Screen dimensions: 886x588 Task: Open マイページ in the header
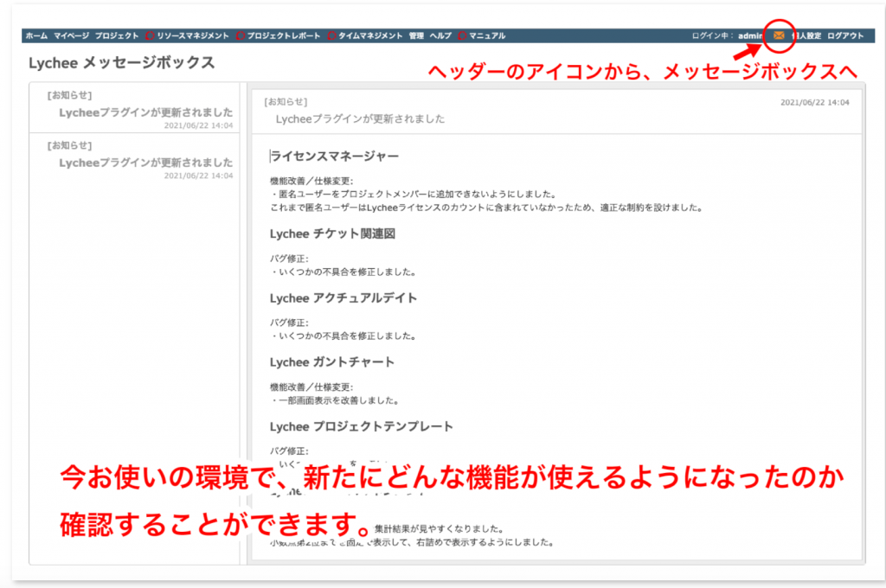pyautogui.click(x=71, y=35)
